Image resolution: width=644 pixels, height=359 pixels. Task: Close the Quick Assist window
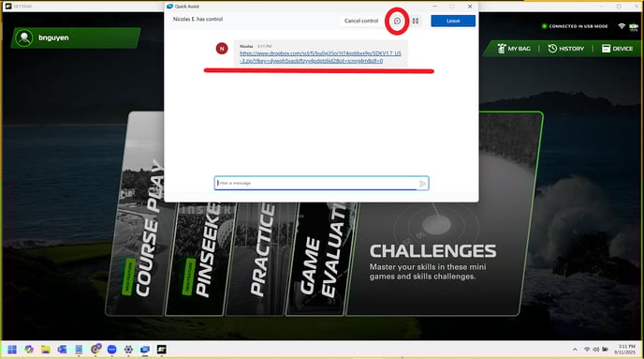tap(470, 7)
